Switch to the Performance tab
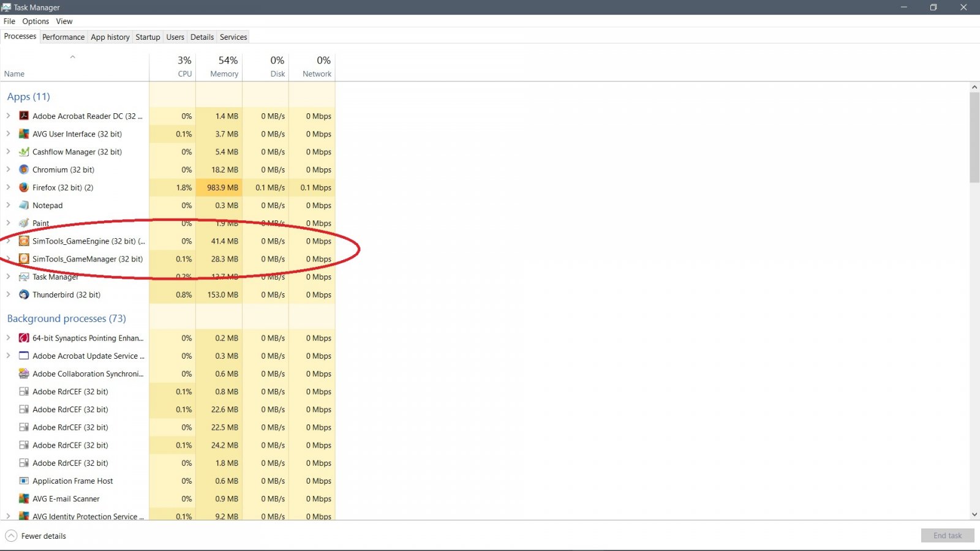 tap(64, 37)
